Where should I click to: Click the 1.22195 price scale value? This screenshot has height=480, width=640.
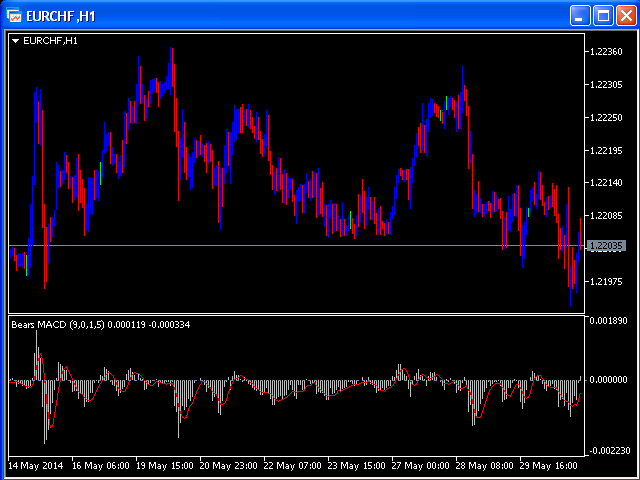coord(606,151)
